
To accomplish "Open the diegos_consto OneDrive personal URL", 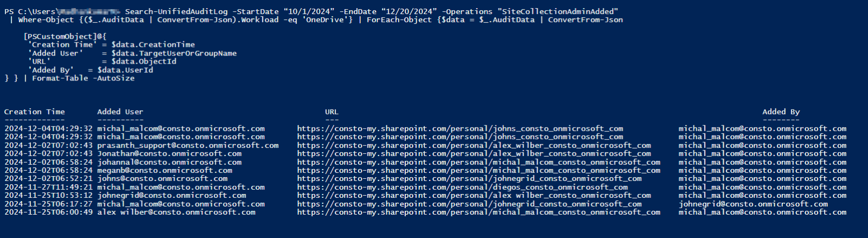I will coord(462,187).
